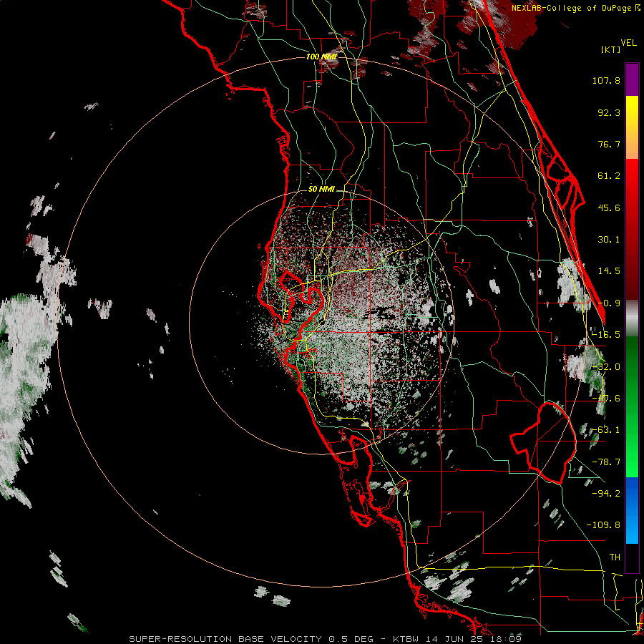
Task: Select the -78.7 velocity scale value
Action: [606, 462]
